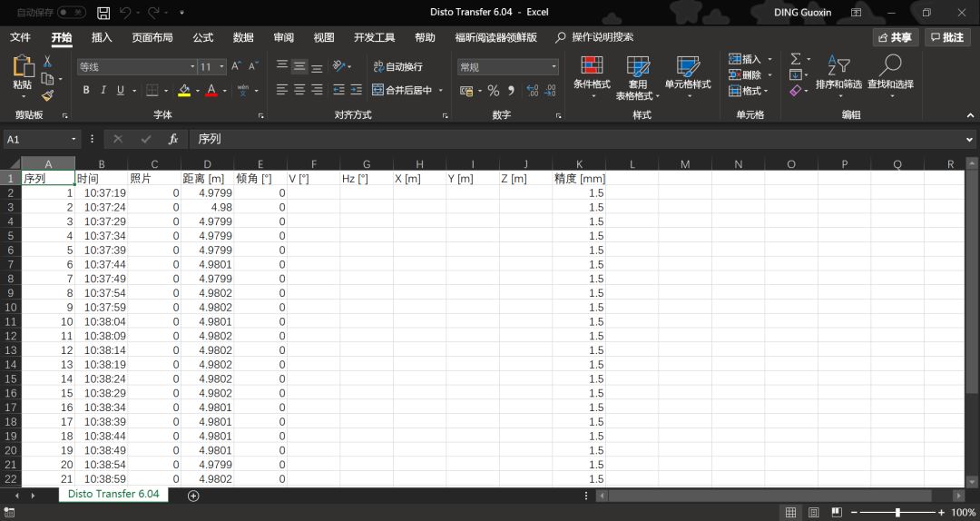Click the Save icon in title bar
This screenshot has height=521, width=980.
click(103, 13)
